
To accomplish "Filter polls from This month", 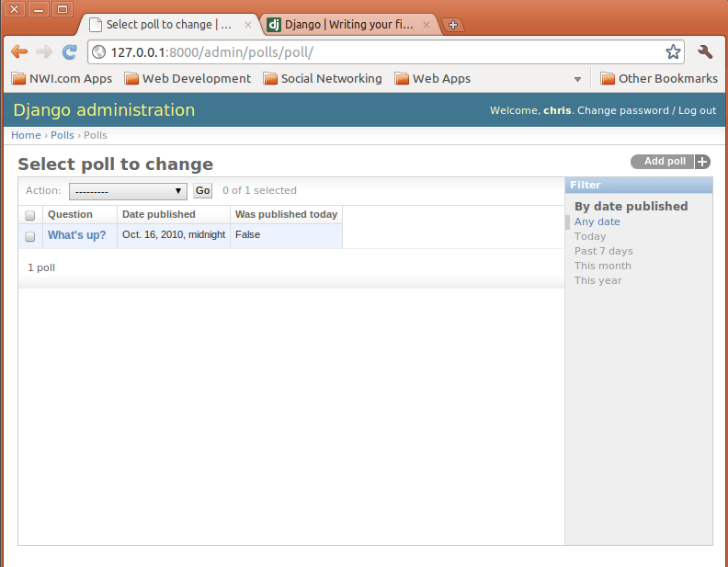I will pos(603,266).
